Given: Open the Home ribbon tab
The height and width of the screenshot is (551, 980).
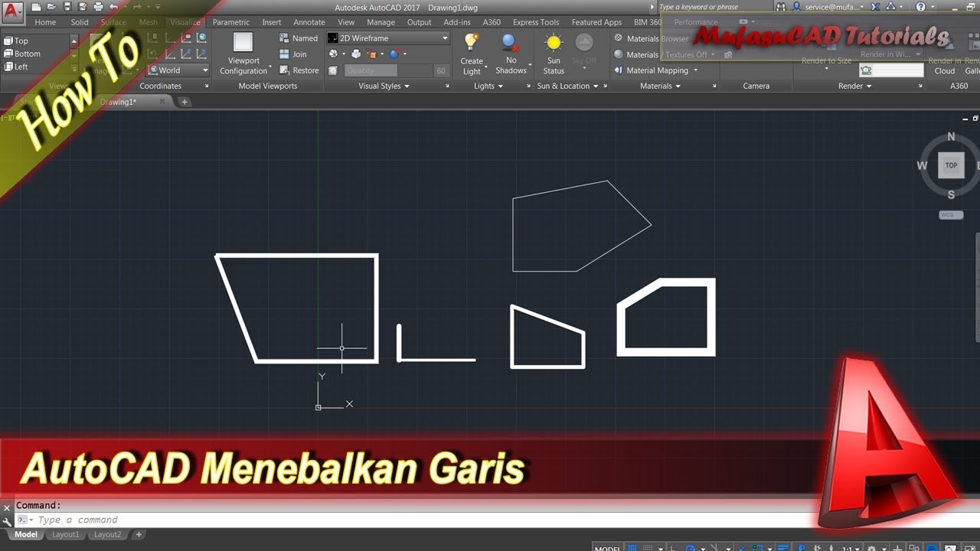Looking at the screenshot, I should click(x=45, y=22).
